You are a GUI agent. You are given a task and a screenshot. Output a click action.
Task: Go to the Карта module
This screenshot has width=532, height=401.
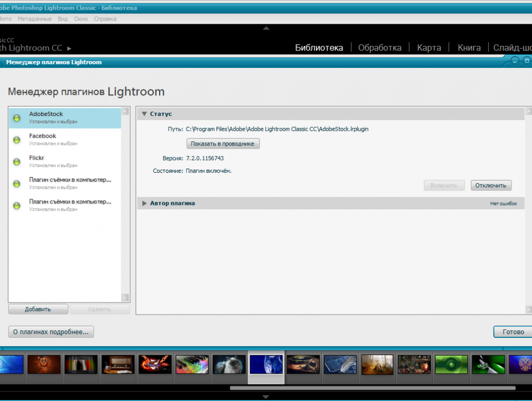coord(429,47)
